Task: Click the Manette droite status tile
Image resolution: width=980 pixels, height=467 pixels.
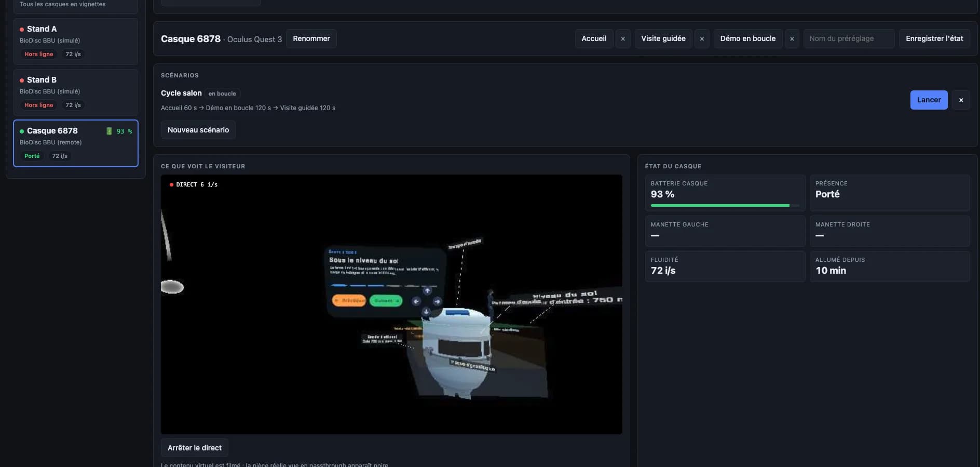Action: pyautogui.click(x=890, y=231)
